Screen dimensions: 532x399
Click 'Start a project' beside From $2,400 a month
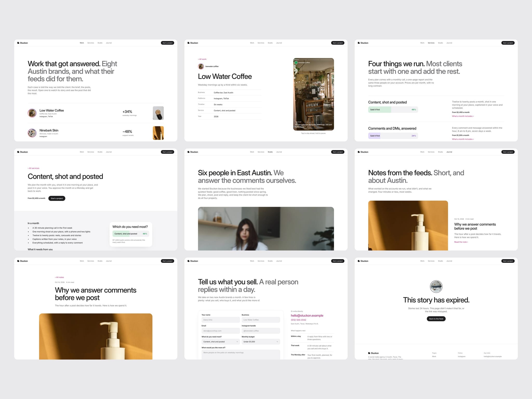pos(57,198)
